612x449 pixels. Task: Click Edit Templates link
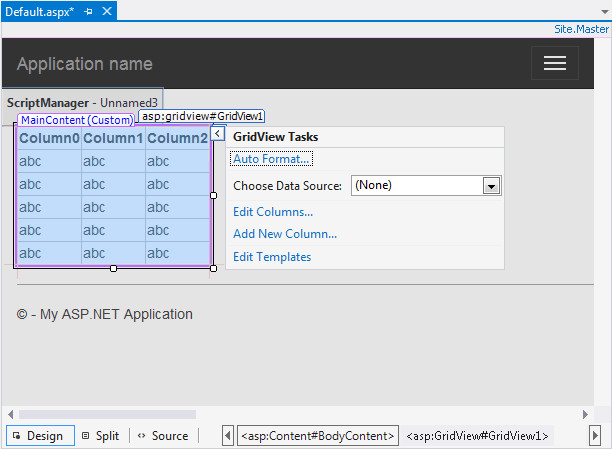tap(272, 257)
